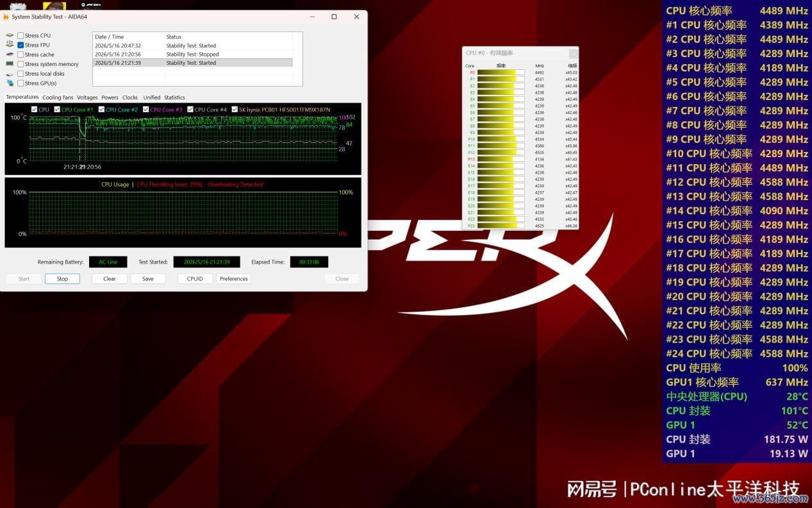Click the CPU 使用率 100% overlay row
The width and height of the screenshot is (812, 508).
[737, 368]
